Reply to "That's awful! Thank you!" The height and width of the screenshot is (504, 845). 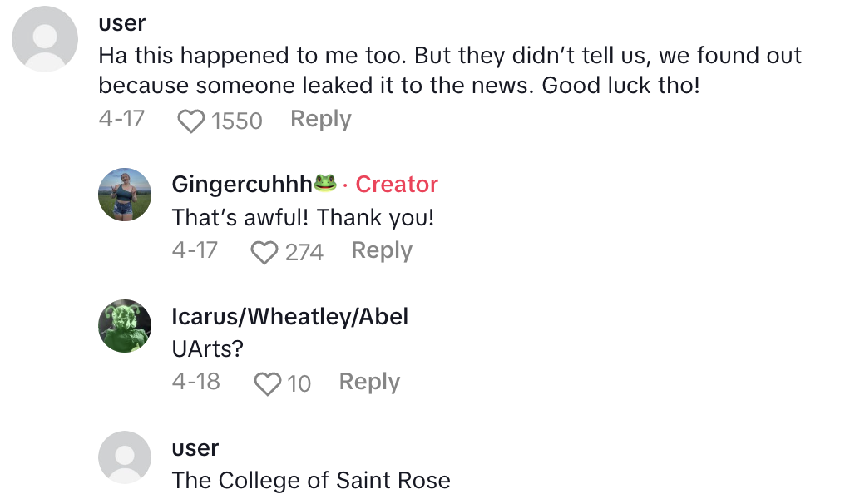point(382,250)
